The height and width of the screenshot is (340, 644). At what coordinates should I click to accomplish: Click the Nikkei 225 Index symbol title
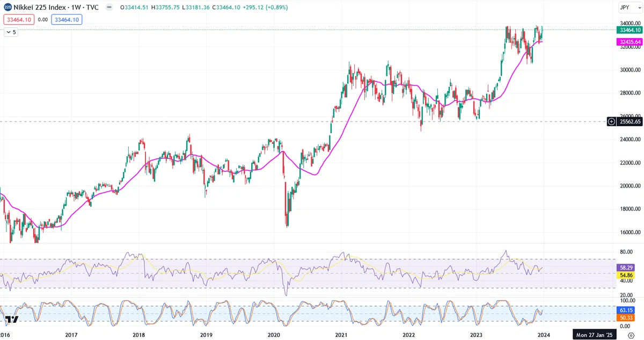pyautogui.click(x=56, y=7)
